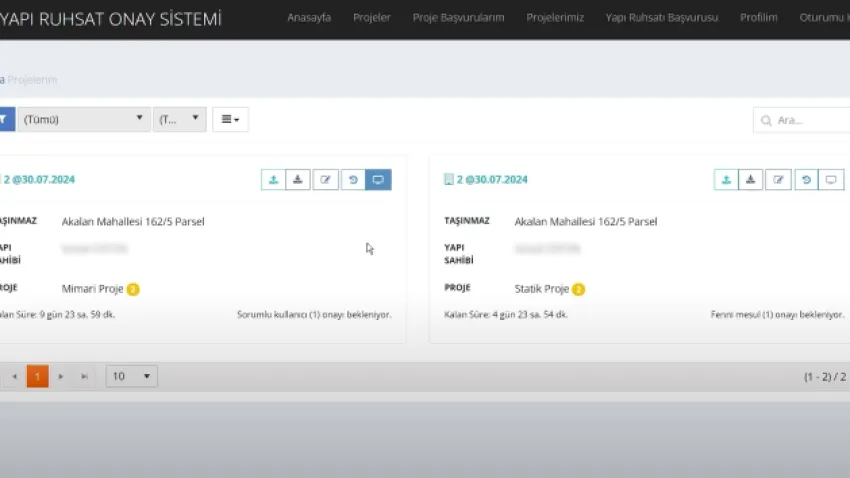Click history icon on Statik Proje card
850x478 pixels.
805,180
